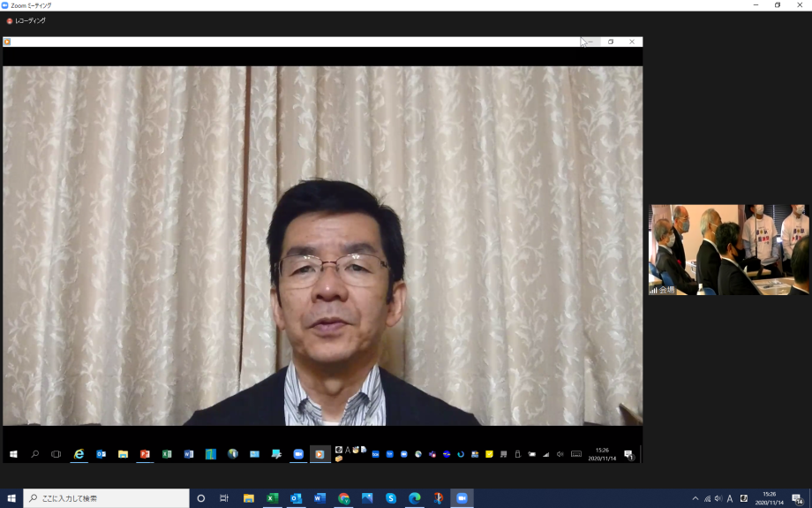Open Excel from the taskbar

273,498
